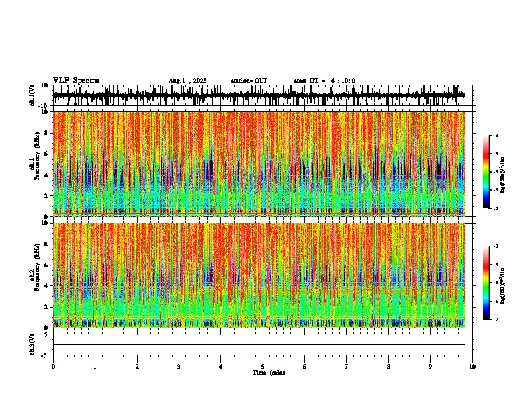The width and height of the screenshot is (532, 411).
Task: Click the 'VLF Spectra' plot title
Action: (76, 81)
